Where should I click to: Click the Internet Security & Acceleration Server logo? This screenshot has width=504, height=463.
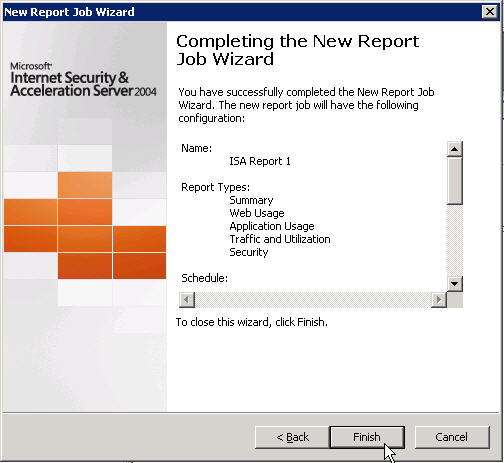pyautogui.click(x=83, y=80)
